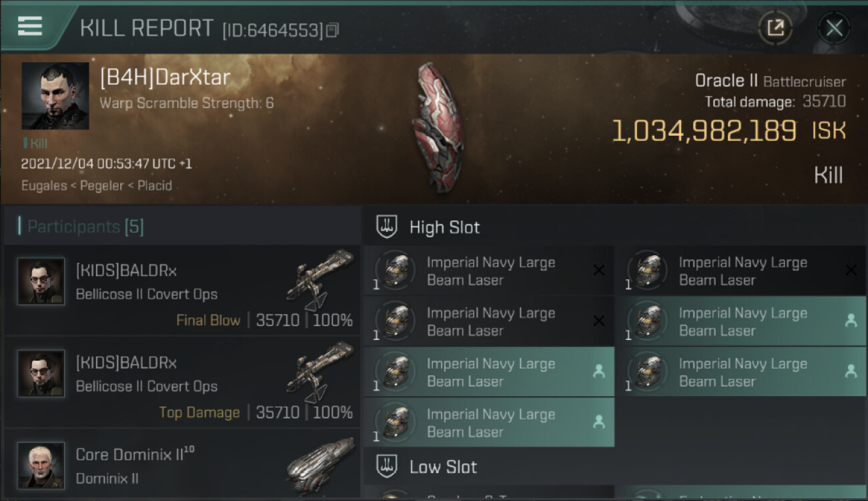Select the High Slot section icon

[387, 227]
